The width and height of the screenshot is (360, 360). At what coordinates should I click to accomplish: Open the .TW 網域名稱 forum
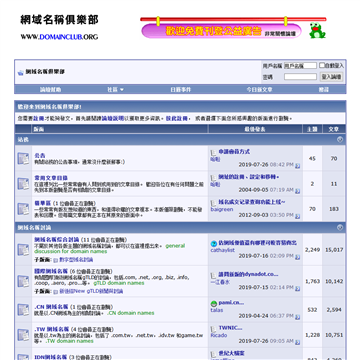pos(52,329)
